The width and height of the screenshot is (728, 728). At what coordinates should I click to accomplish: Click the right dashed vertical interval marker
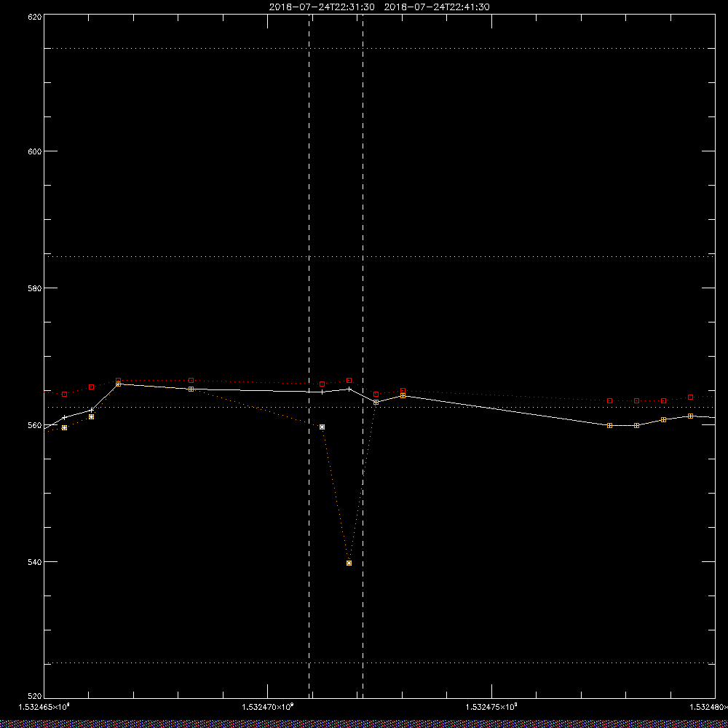(x=363, y=357)
